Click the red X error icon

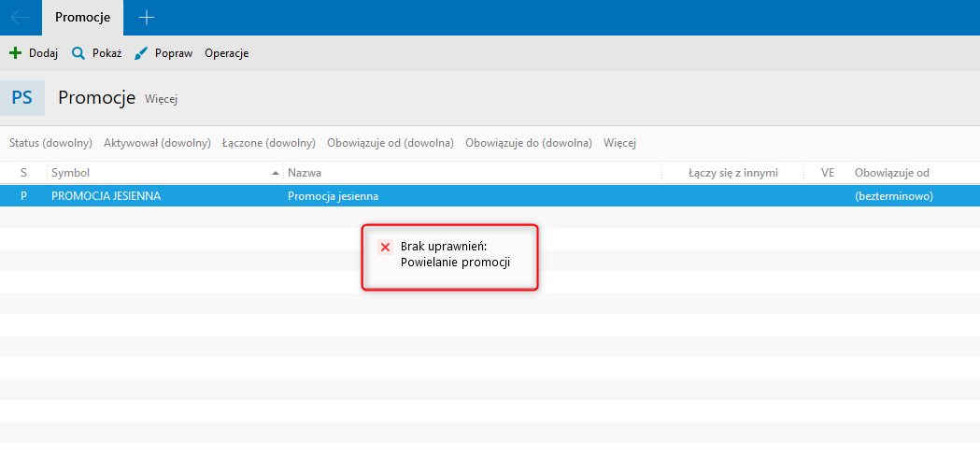click(x=385, y=248)
